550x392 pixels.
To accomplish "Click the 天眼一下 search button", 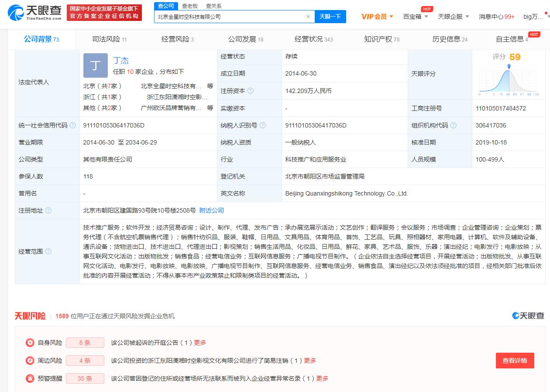I will (330, 17).
